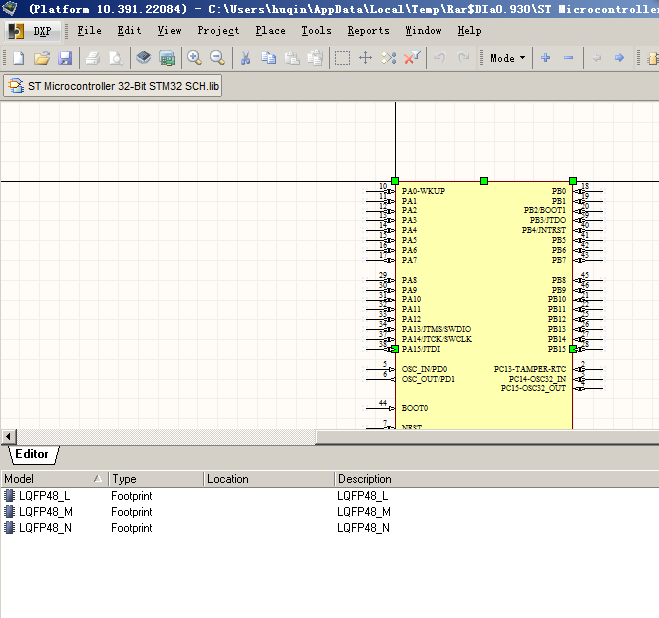659x618 pixels.
Task: Click the horizontal scrollbar thumb
Action: pyautogui.click(x=488, y=437)
